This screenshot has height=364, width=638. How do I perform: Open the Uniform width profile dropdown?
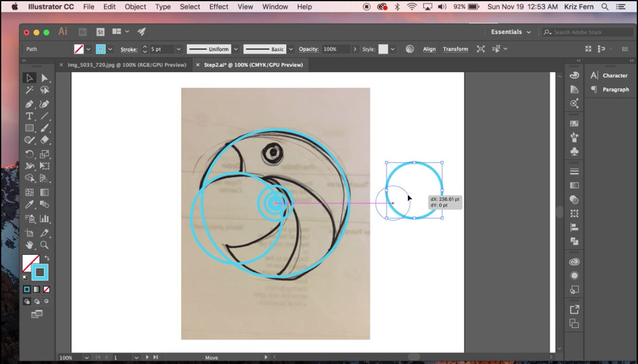click(234, 49)
